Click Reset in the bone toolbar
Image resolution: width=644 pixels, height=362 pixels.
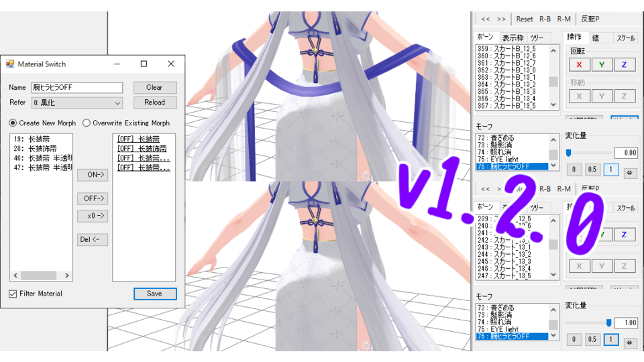[x=525, y=19]
